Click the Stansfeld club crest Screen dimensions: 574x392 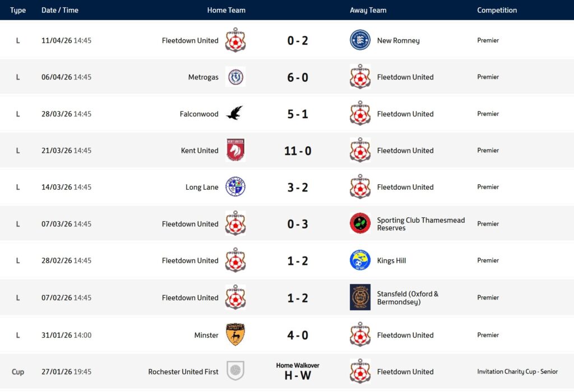pos(360,297)
